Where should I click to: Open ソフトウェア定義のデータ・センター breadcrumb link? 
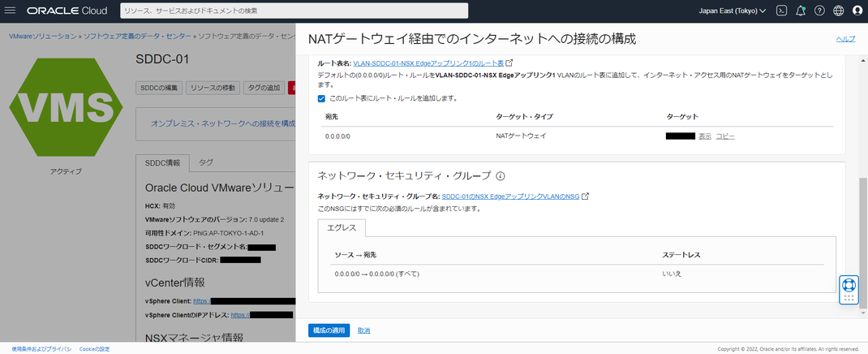click(137, 36)
